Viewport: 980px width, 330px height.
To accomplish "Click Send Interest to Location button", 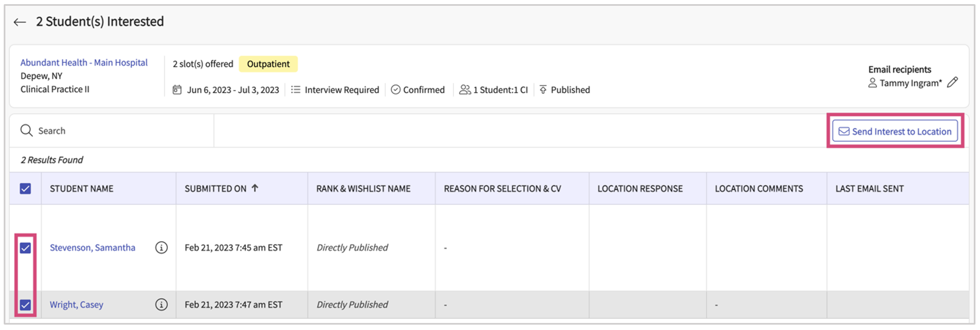I will click(895, 131).
